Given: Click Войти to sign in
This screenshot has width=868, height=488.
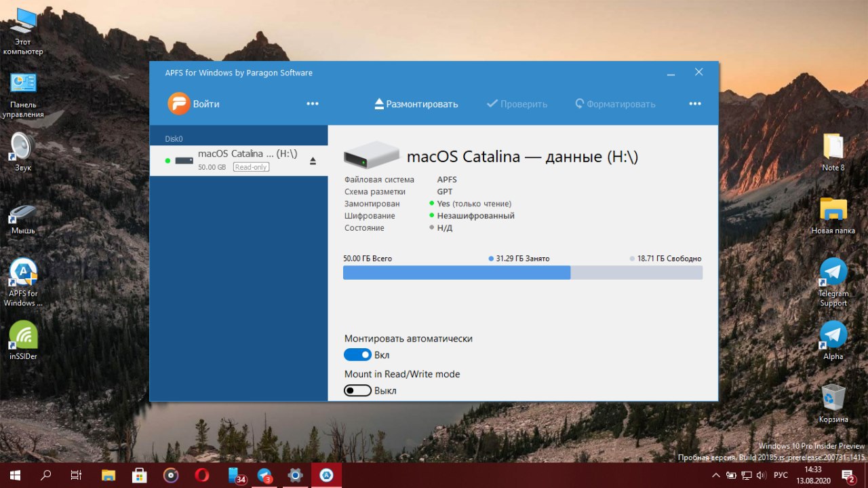Looking at the screenshot, I should pos(206,104).
